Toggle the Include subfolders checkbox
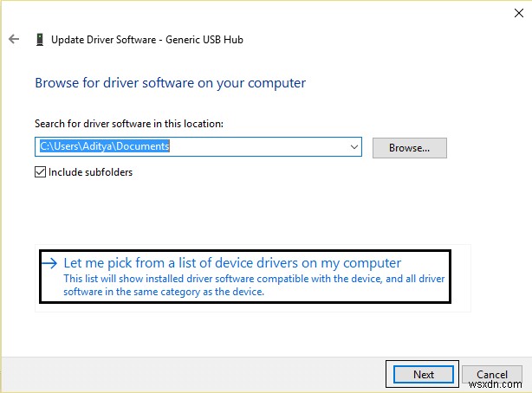The width and height of the screenshot is (532, 393). (40, 172)
